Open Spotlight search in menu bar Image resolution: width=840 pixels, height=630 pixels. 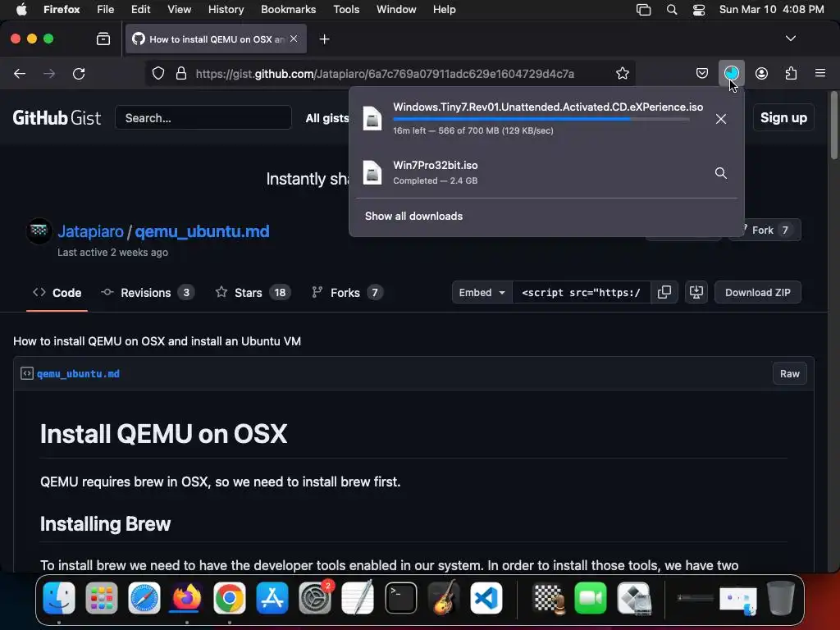click(x=671, y=10)
